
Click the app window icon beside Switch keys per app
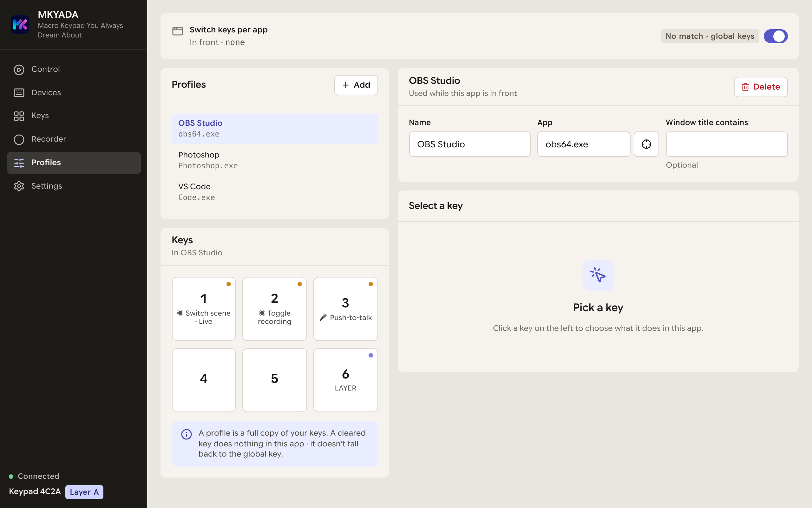tap(178, 31)
